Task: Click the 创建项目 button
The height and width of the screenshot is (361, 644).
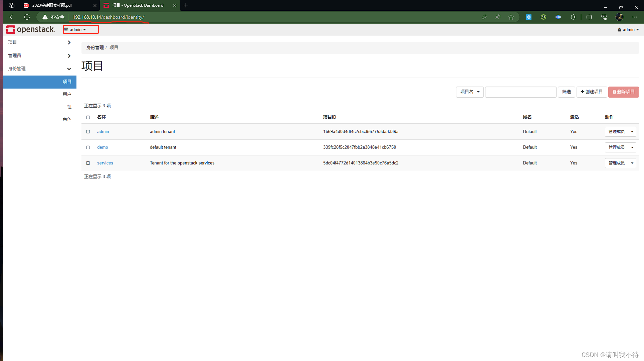Action: 591,92
